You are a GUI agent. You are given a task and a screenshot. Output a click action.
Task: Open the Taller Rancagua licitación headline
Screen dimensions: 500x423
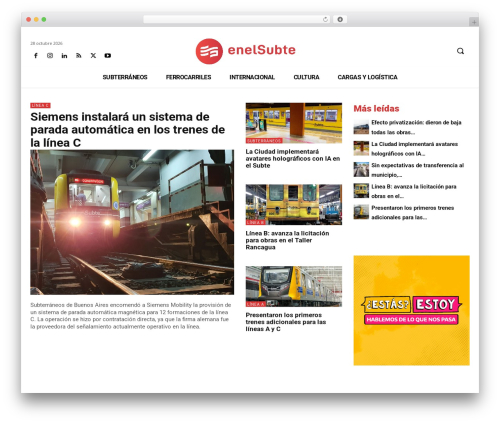click(287, 240)
